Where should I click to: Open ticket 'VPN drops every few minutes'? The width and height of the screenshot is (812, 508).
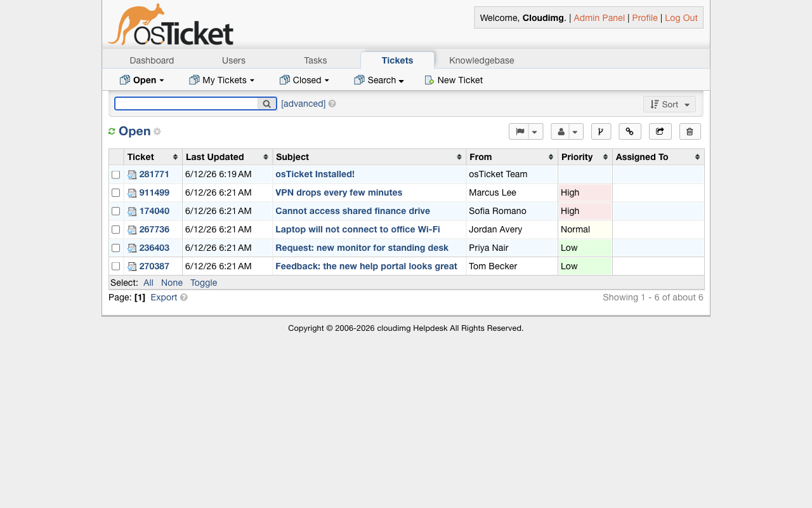pos(339,192)
